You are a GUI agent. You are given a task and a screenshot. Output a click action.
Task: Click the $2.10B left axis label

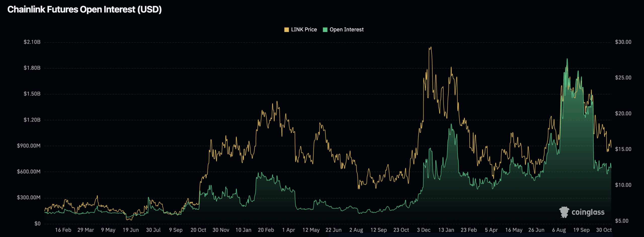click(x=32, y=42)
